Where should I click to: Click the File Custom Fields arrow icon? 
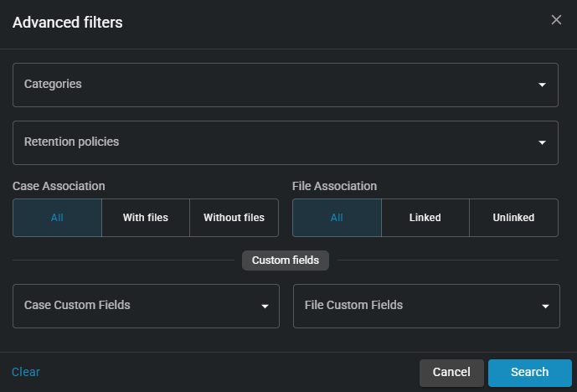[x=544, y=307]
